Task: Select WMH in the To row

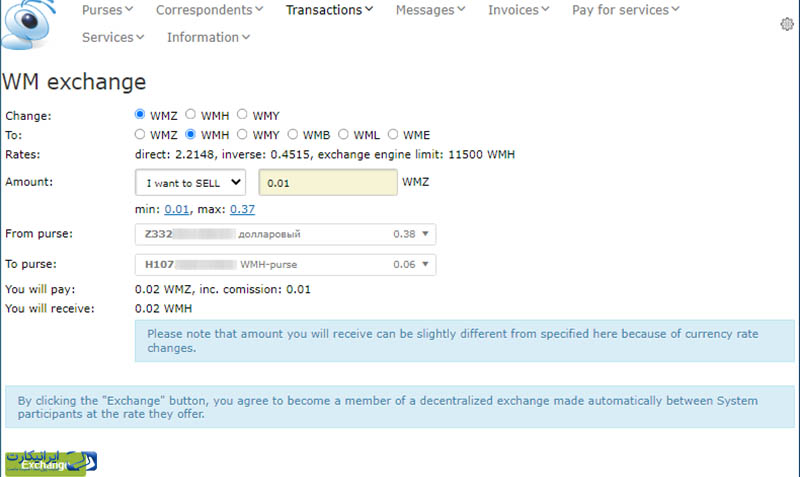Action: pos(190,134)
